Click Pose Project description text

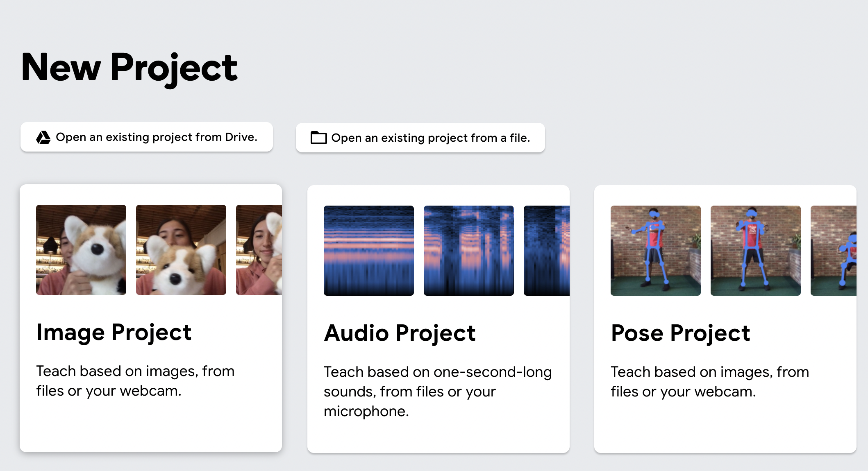click(x=710, y=382)
